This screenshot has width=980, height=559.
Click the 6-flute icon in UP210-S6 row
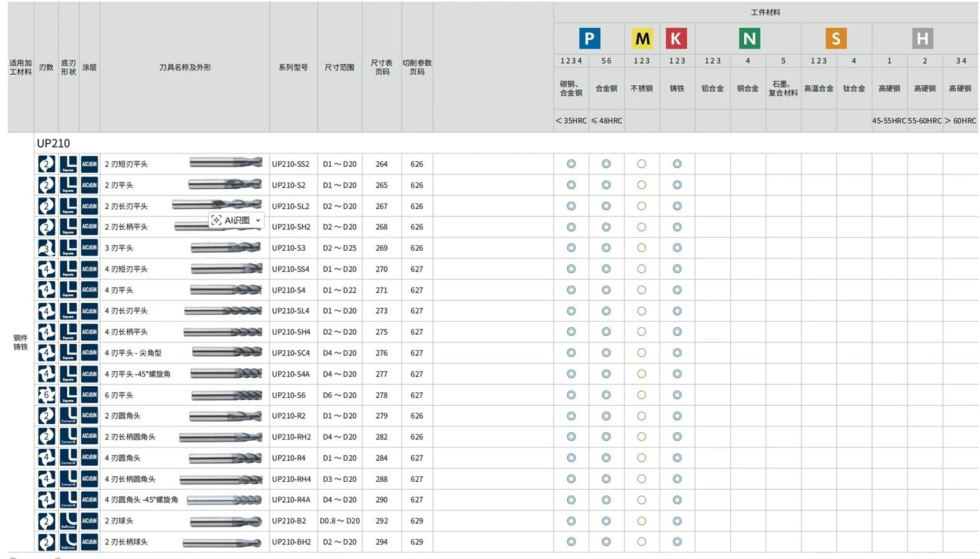click(x=47, y=395)
